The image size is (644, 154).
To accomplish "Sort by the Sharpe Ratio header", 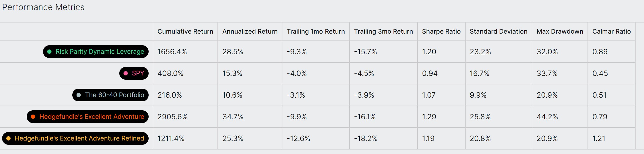I will (441, 31).
